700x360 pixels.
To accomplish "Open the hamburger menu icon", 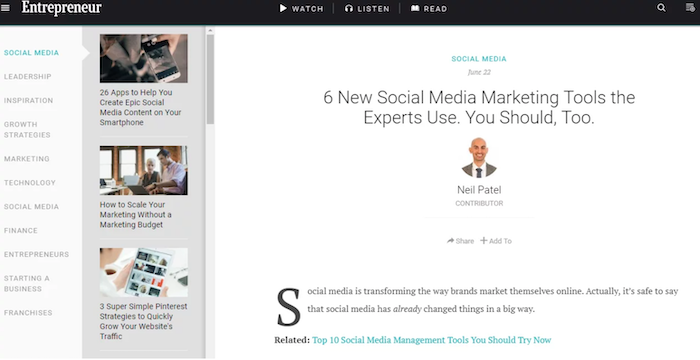I will click(5, 8).
